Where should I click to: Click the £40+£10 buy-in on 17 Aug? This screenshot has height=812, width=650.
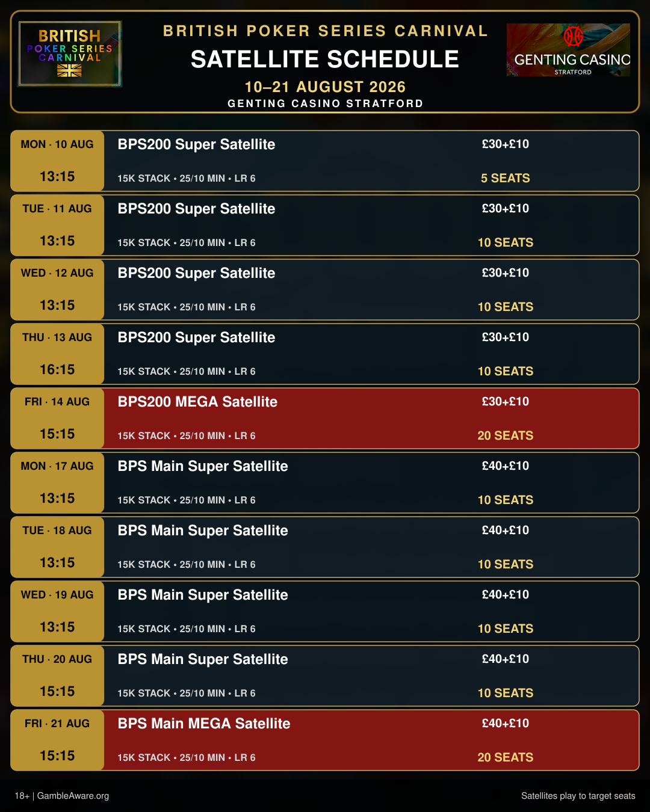[505, 466]
